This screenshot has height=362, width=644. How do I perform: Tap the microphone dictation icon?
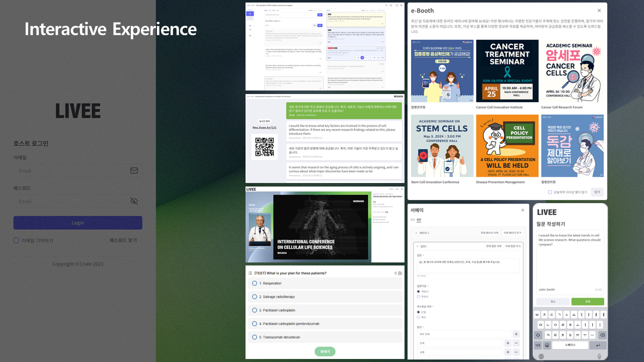click(x=599, y=356)
